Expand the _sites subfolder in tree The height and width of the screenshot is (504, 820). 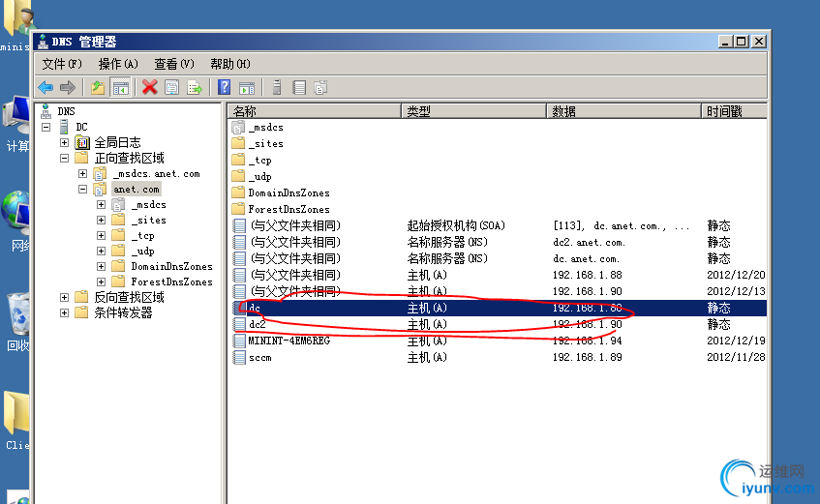click(x=101, y=221)
